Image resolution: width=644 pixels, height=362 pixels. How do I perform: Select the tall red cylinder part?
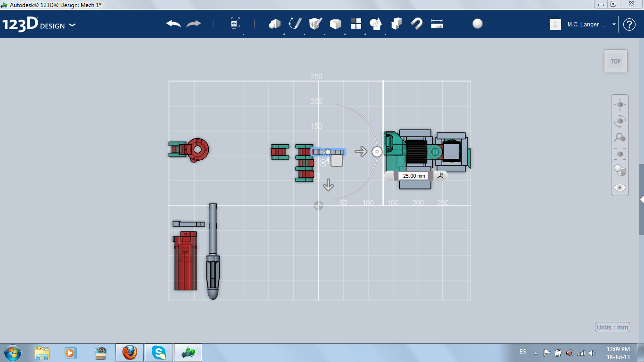tap(185, 261)
